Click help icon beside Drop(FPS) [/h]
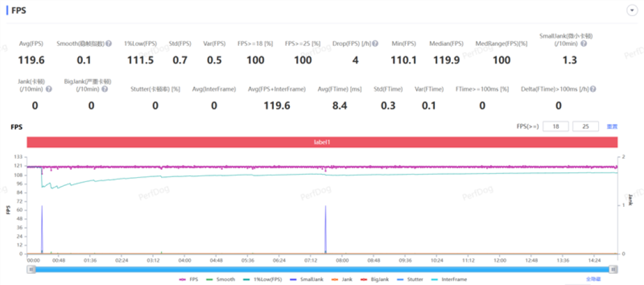644x285 pixels. tap(376, 44)
